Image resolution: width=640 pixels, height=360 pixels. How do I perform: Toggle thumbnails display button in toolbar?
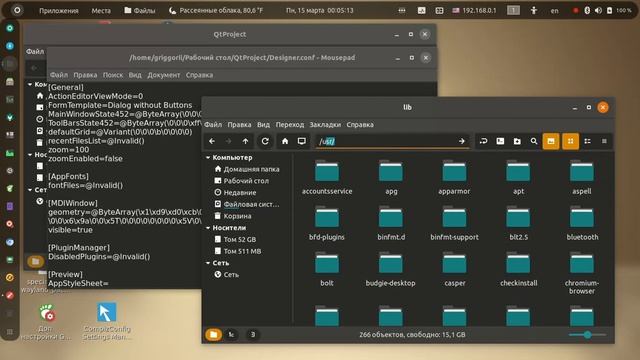551,141
